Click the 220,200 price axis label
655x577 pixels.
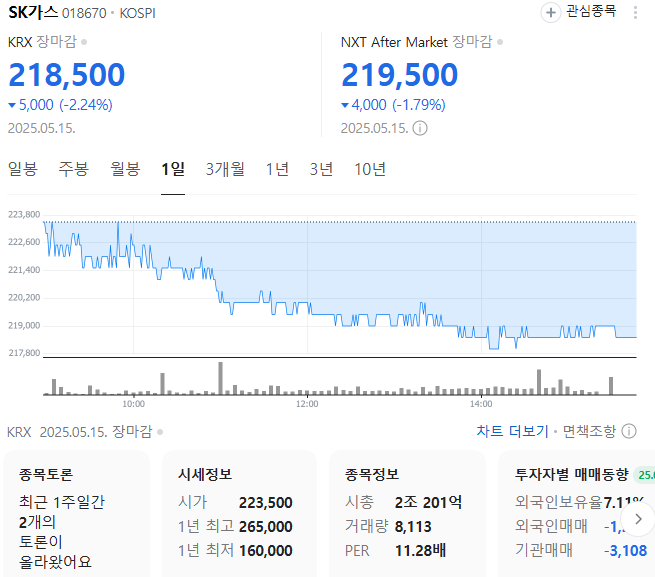coord(24,297)
